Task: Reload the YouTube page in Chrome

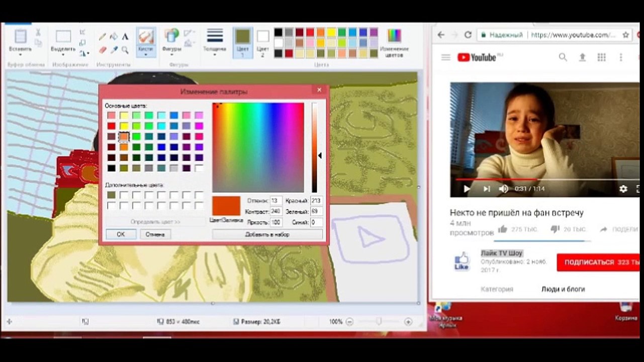Action: pos(468,35)
